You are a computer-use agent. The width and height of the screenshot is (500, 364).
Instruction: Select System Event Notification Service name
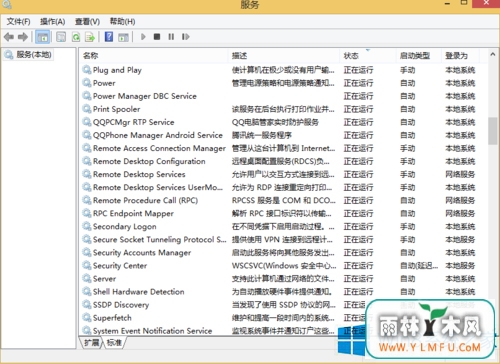tap(152, 331)
